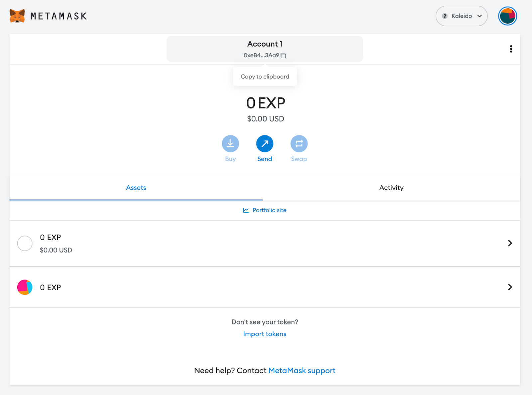Click the chart icon next to Portfolio site
532x395 pixels.
245,210
